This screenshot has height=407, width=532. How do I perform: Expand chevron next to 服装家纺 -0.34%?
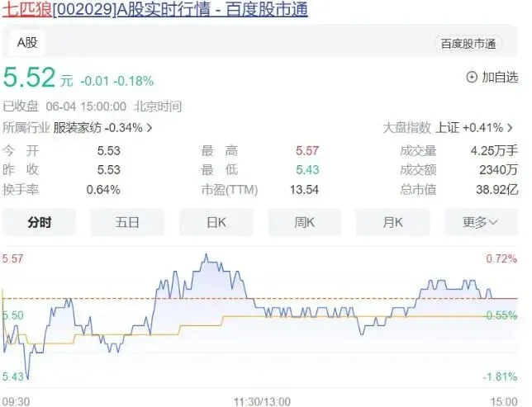[150, 128]
